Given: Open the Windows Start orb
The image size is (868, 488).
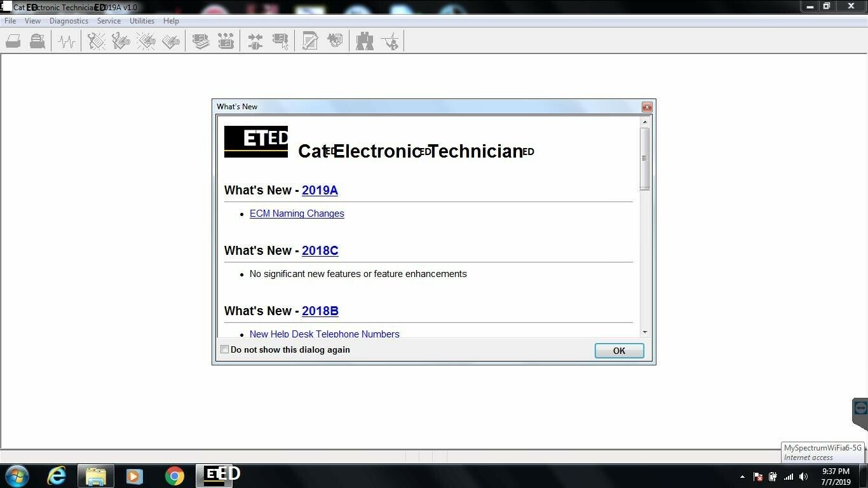Looking at the screenshot, I should [17, 475].
